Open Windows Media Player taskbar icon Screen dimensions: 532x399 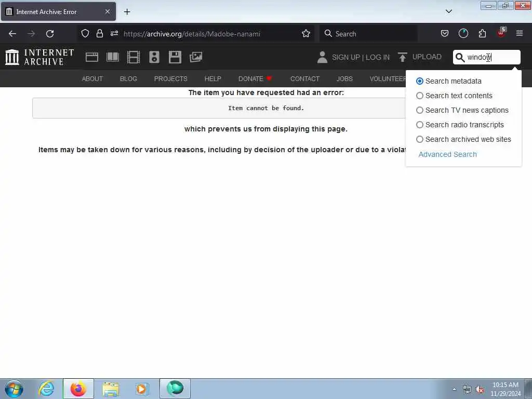142,389
